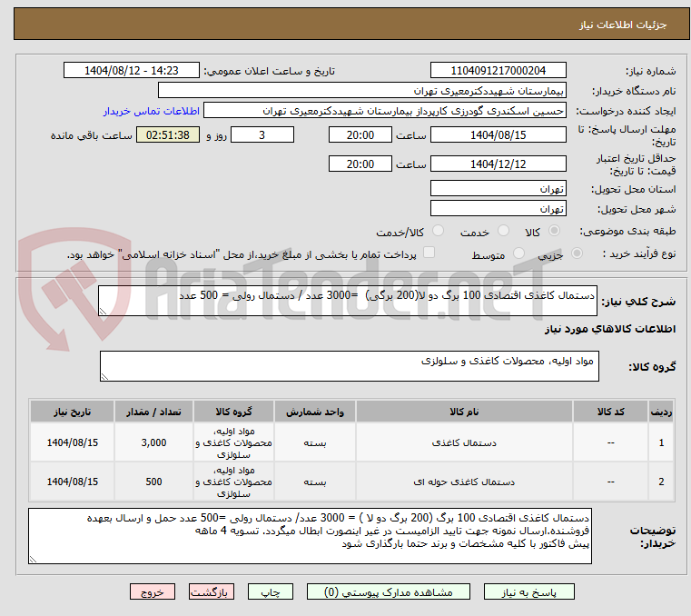Screen dimensions: 691x616
Task: Click requester field 'حسین اسکندری گودرزی'
Action: coord(384,111)
